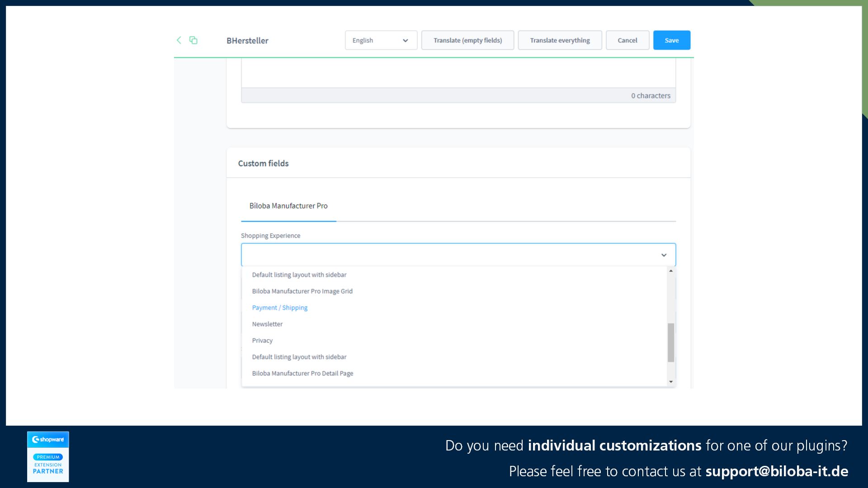Screen dimensions: 868x488
Task: Click Translate (empty fields) button
Action: click(x=467, y=40)
